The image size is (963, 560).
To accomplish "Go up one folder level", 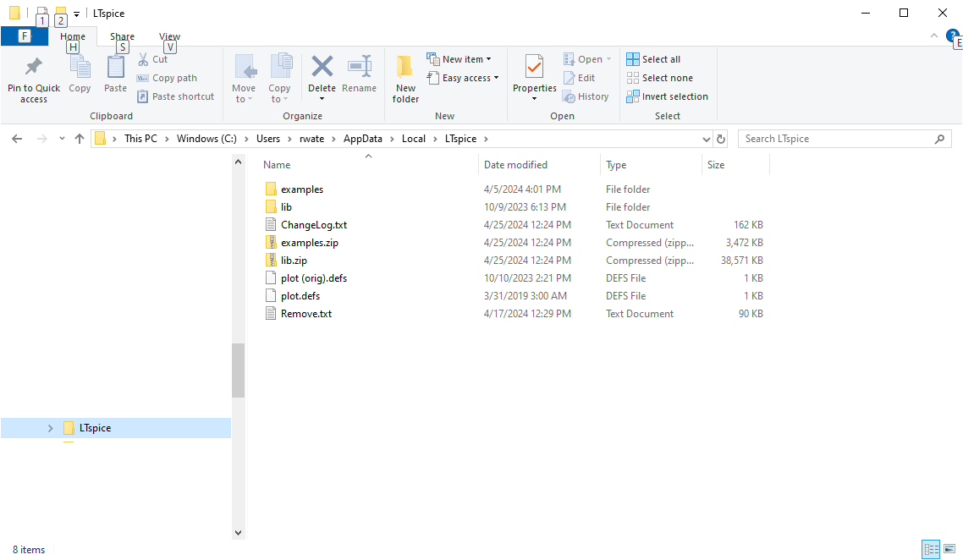I will [80, 139].
